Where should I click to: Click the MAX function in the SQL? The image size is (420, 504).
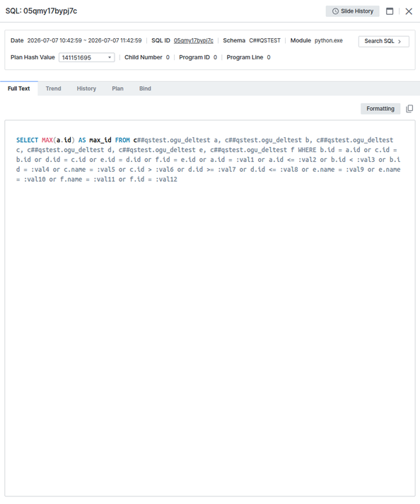[47, 140]
